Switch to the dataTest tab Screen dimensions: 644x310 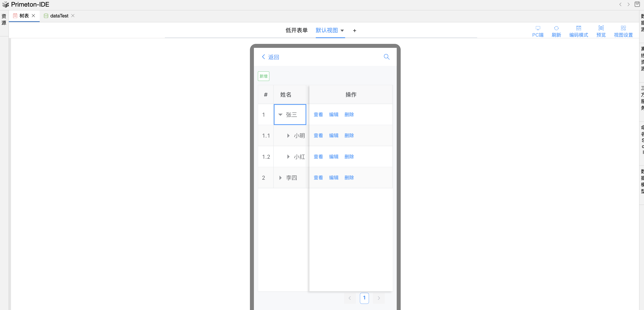(59, 16)
